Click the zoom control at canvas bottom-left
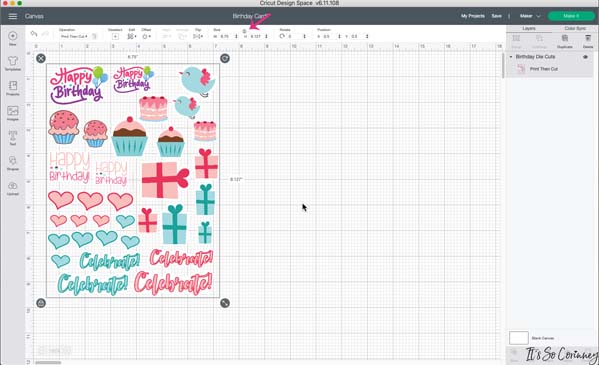 54,350
